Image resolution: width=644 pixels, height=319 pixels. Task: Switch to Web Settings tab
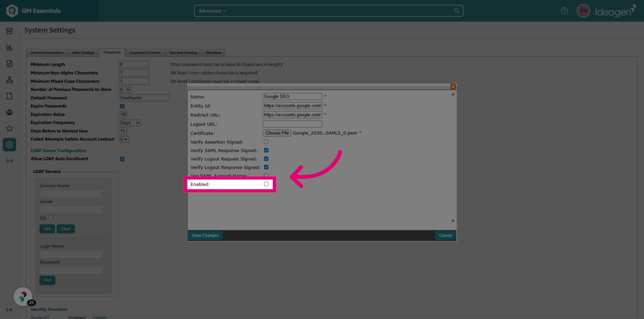84,52
